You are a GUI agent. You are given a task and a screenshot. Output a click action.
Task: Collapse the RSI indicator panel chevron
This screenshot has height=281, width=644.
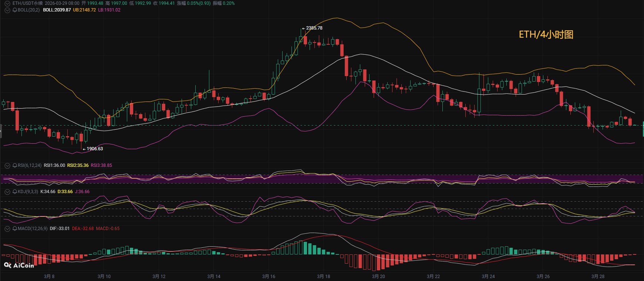(7, 165)
